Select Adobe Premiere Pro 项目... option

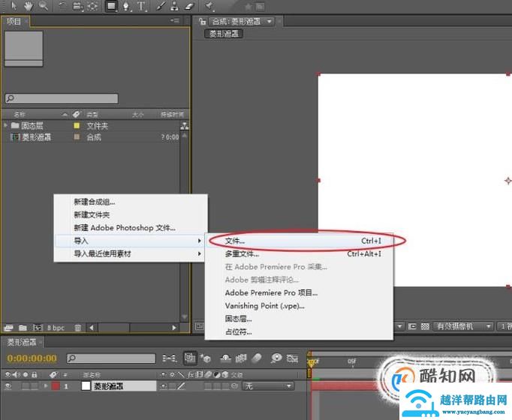click(x=299, y=293)
